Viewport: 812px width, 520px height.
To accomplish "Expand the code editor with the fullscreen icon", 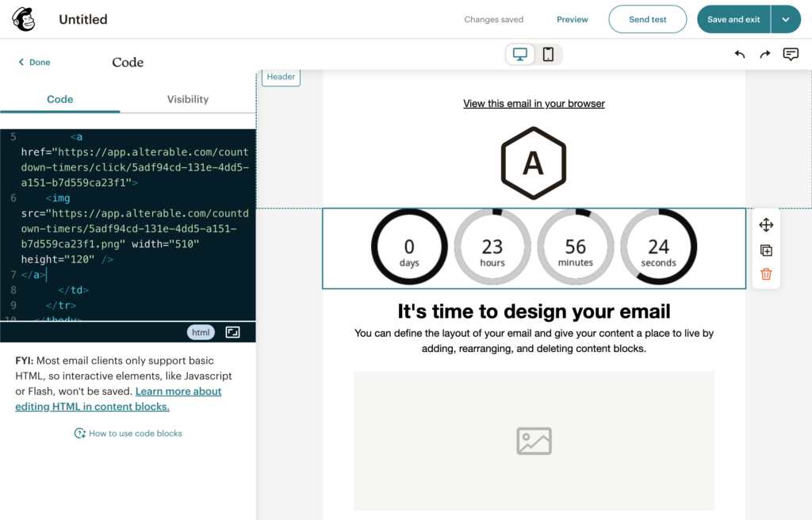I will (232, 332).
